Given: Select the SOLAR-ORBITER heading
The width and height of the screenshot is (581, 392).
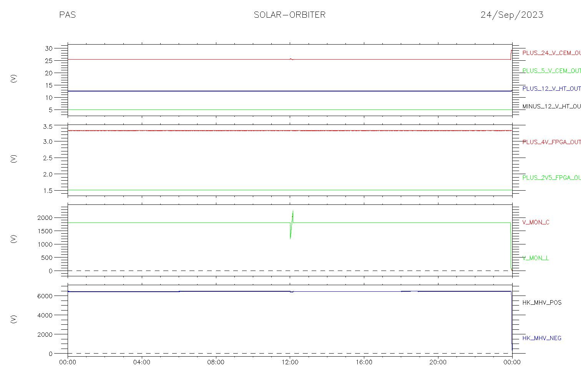Looking at the screenshot, I should pos(290,15).
